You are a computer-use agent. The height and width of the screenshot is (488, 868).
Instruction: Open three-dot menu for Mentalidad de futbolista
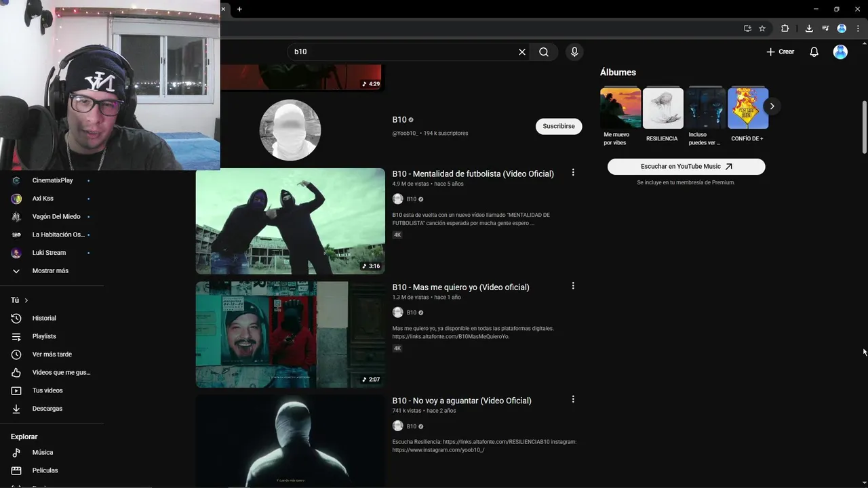point(573,173)
